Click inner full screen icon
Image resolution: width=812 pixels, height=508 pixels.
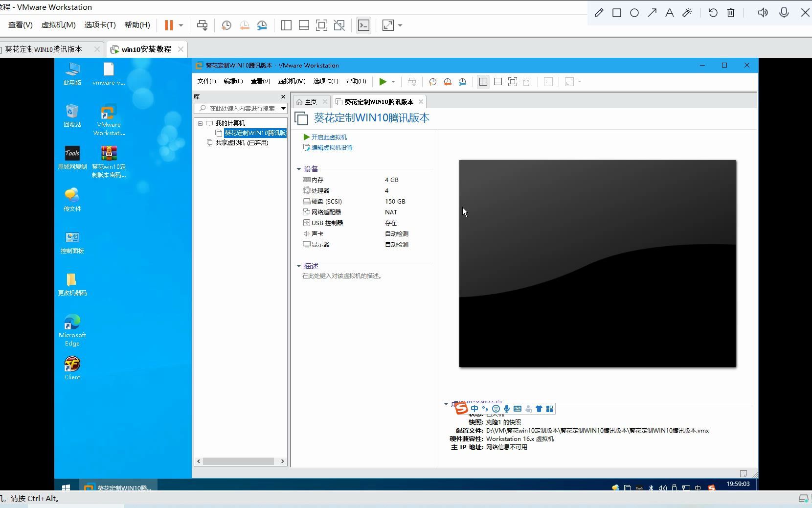[513, 82]
